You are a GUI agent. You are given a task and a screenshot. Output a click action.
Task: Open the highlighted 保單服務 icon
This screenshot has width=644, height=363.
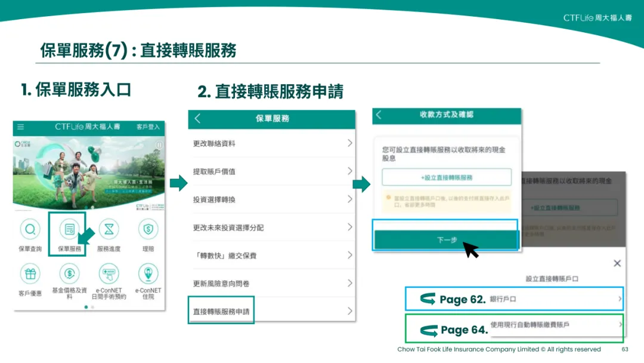(x=70, y=229)
